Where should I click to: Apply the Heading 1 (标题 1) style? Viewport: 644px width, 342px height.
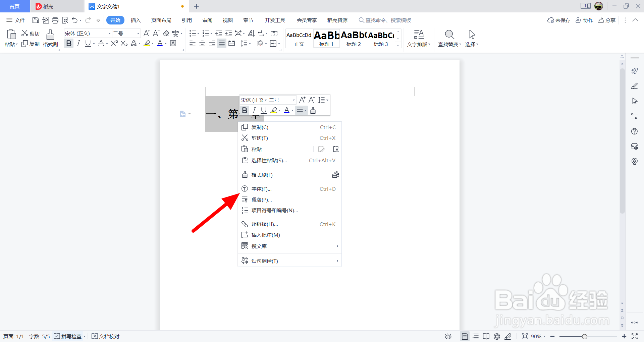[x=326, y=38]
